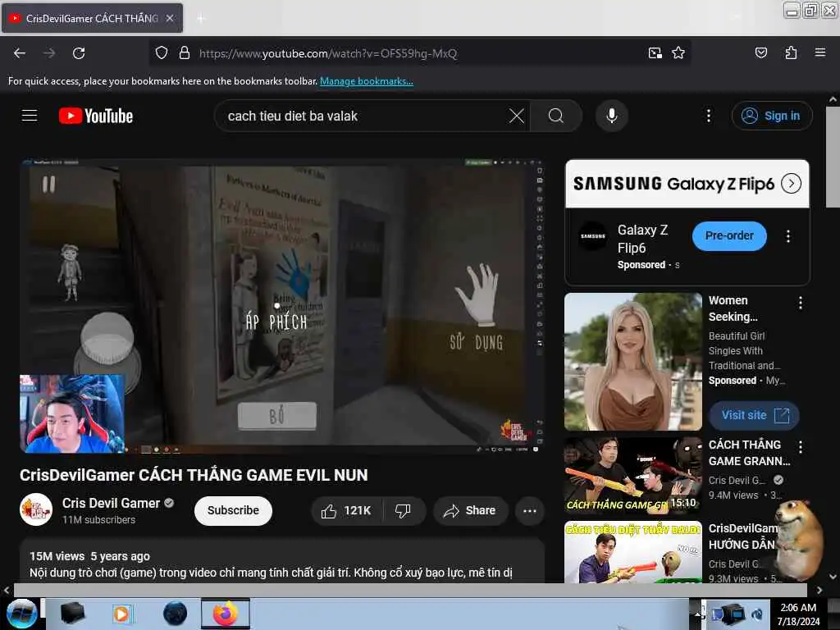The image size is (840, 630).
Task: Open the YouTube guide hamburger menu
Action: [x=30, y=116]
